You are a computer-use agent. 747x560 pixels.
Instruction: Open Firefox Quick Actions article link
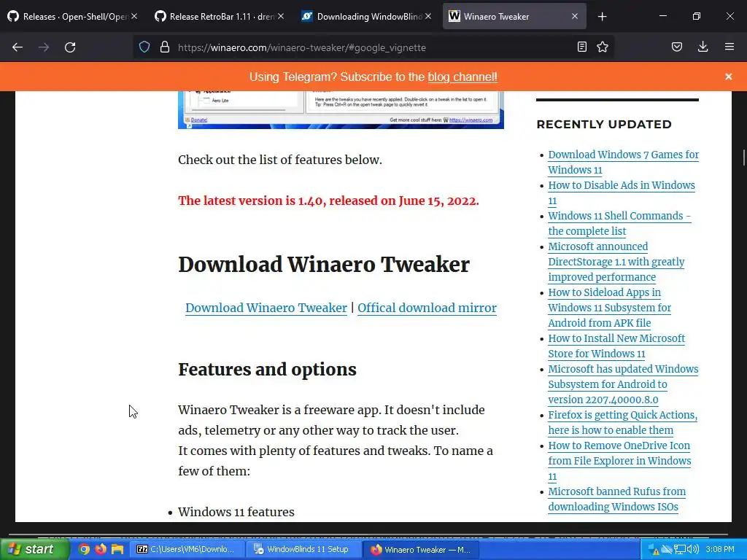(x=623, y=422)
